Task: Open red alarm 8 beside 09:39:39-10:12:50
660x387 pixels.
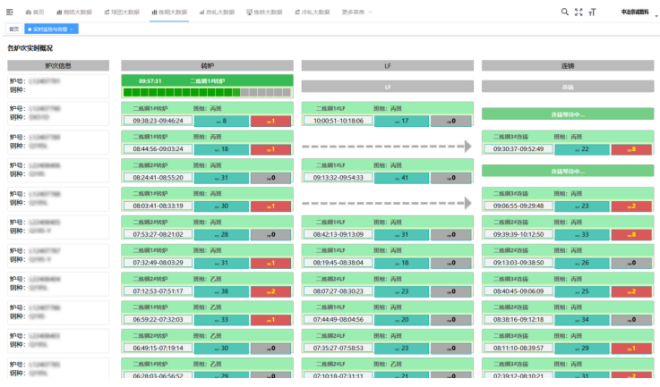Action: 631,235
